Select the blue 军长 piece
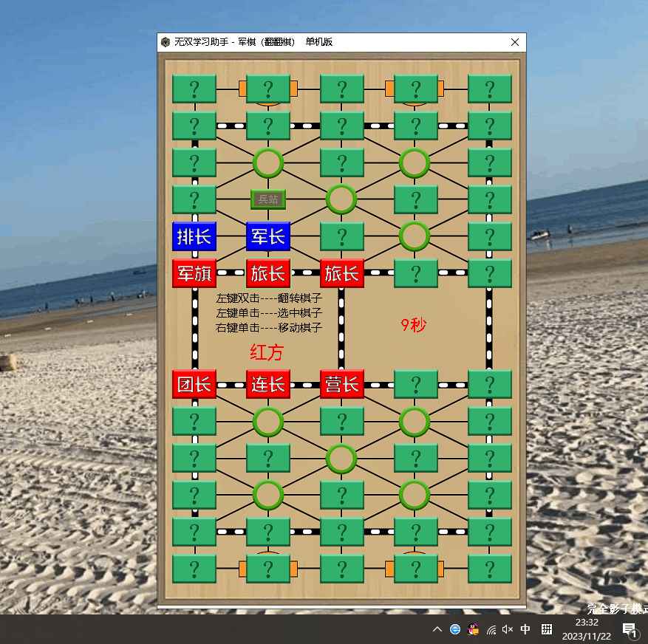The image size is (648, 644). (x=267, y=236)
